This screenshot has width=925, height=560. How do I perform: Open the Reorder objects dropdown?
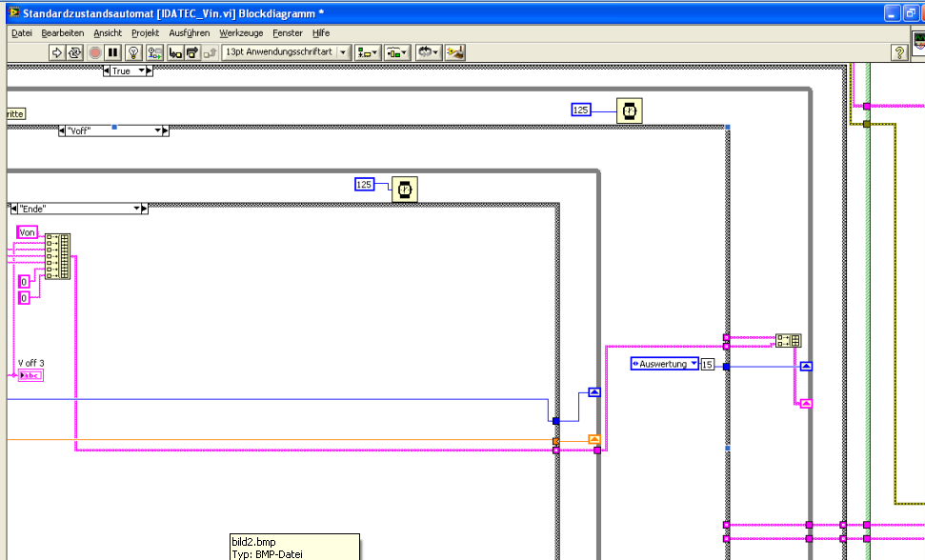(429, 52)
